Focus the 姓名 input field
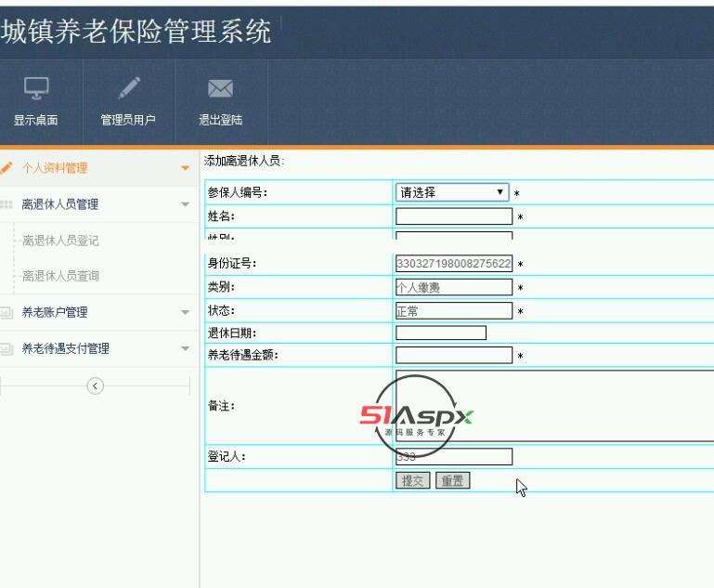This screenshot has width=714, height=588. click(x=454, y=216)
